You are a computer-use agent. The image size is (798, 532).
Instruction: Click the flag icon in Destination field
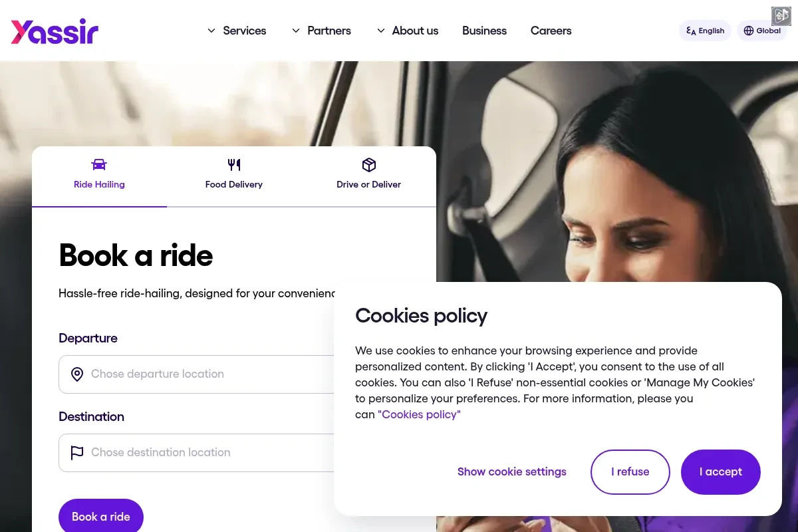pyautogui.click(x=77, y=453)
